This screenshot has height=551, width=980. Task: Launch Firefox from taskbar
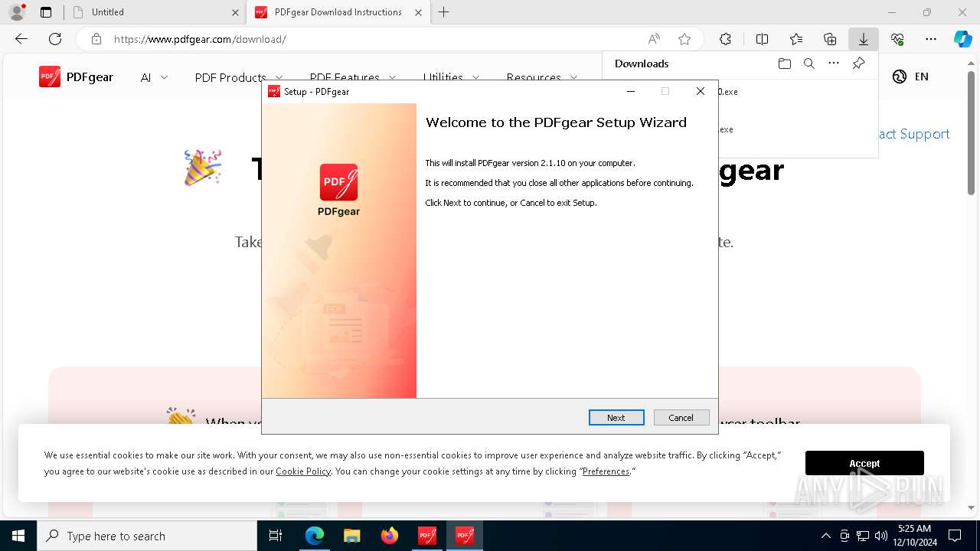click(x=389, y=536)
